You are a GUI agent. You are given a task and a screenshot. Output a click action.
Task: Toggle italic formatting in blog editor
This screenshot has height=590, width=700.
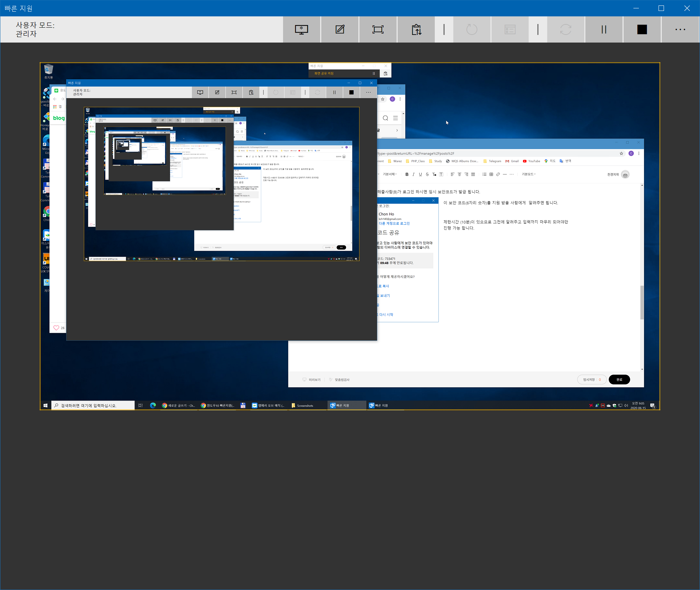coord(413,174)
